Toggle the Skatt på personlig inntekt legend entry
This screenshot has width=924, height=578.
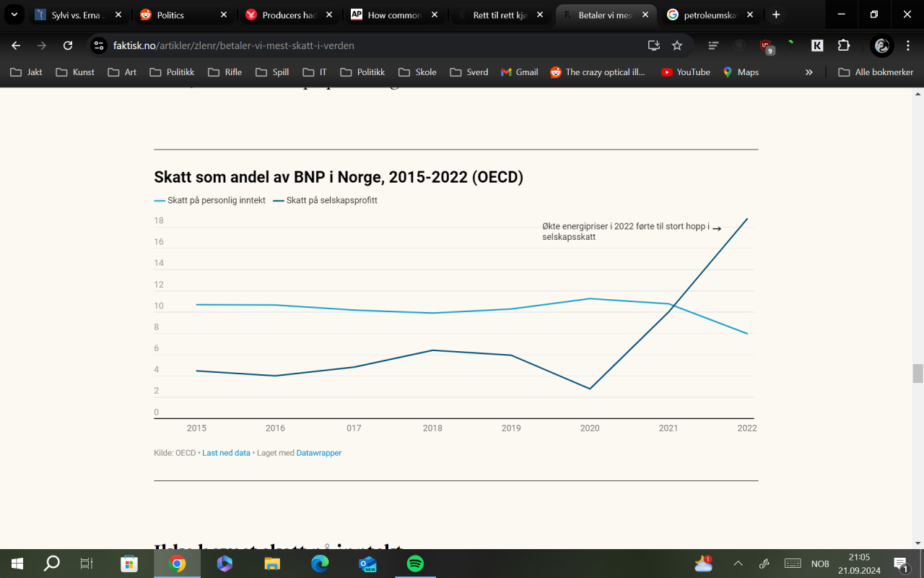point(210,200)
